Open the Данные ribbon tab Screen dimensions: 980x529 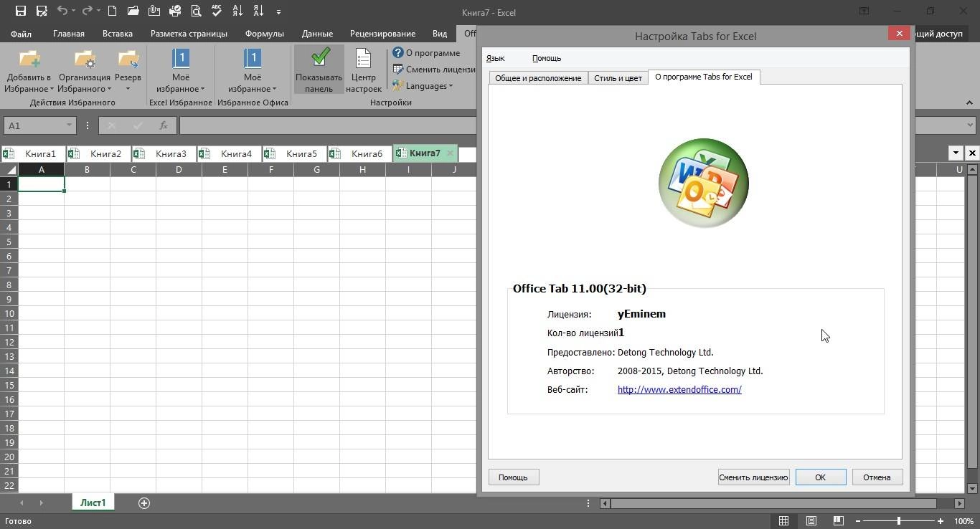[317, 34]
